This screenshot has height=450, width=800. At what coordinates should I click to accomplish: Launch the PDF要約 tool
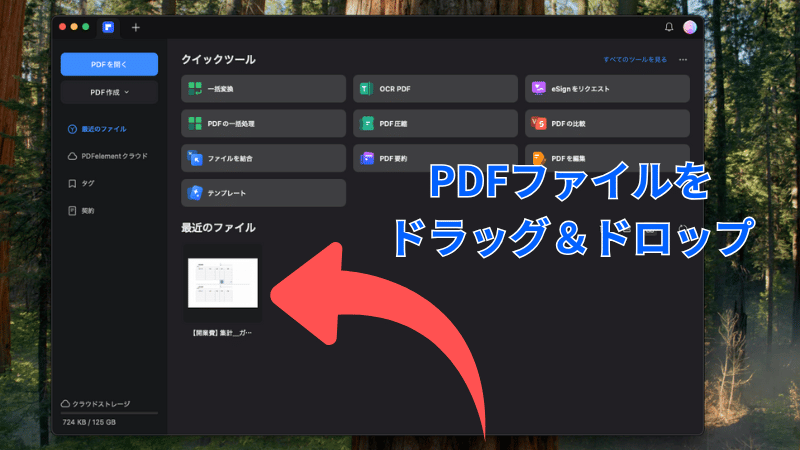[435, 158]
